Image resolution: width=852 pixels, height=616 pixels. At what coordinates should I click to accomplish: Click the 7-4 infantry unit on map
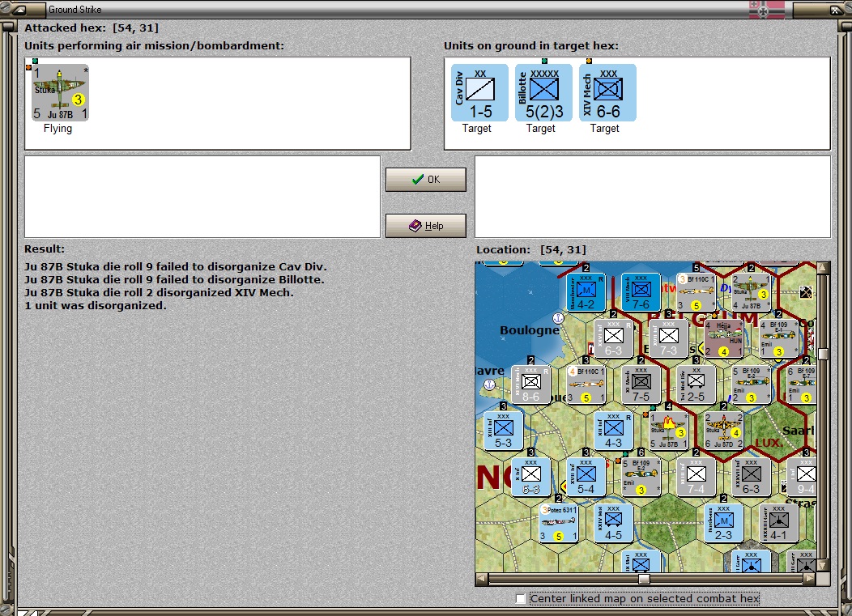[x=696, y=477]
